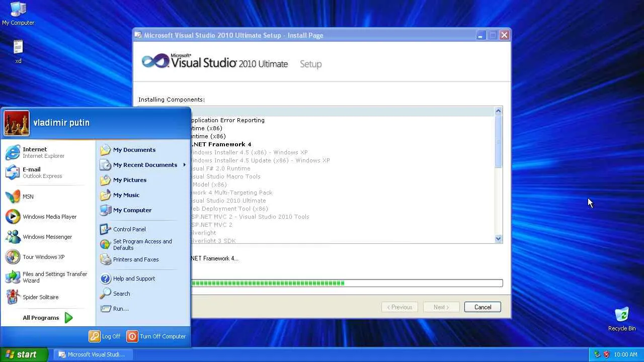Click the component list's scroll down arrow
The height and width of the screenshot is (362, 644).
coord(499,239)
